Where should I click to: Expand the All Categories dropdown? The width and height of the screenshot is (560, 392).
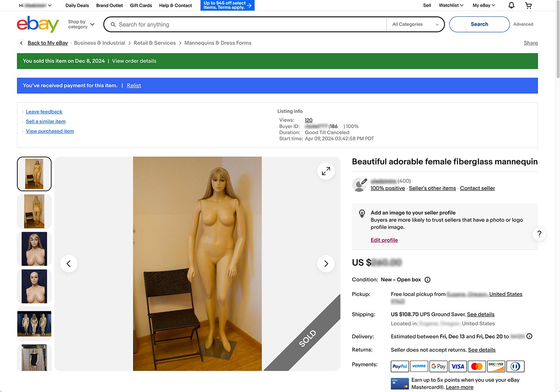point(415,24)
